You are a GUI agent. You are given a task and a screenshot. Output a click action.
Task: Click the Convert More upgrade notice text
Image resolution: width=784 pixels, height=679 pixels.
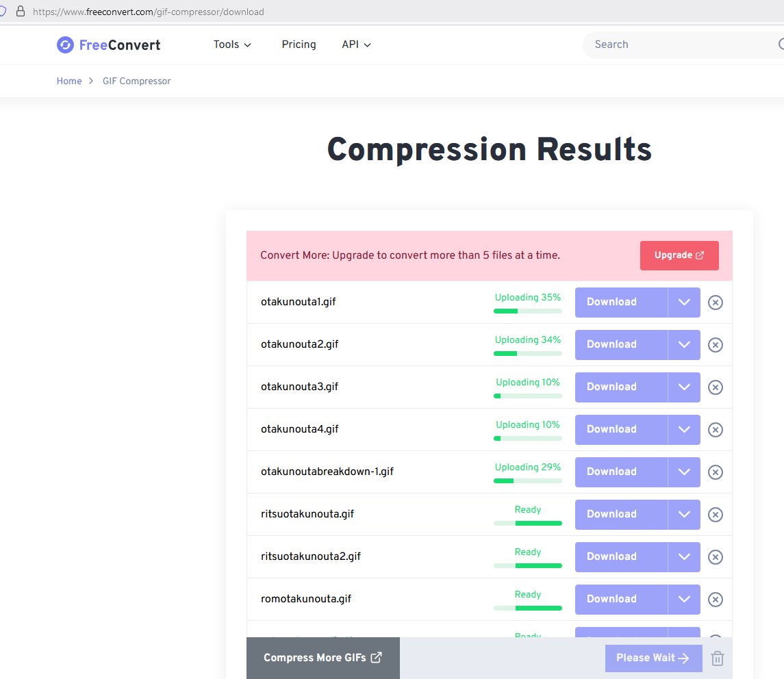click(x=410, y=255)
